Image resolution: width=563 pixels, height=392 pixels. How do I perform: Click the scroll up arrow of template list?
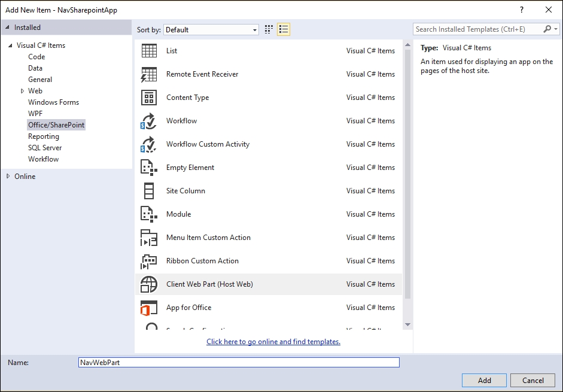click(x=407, y=45)
